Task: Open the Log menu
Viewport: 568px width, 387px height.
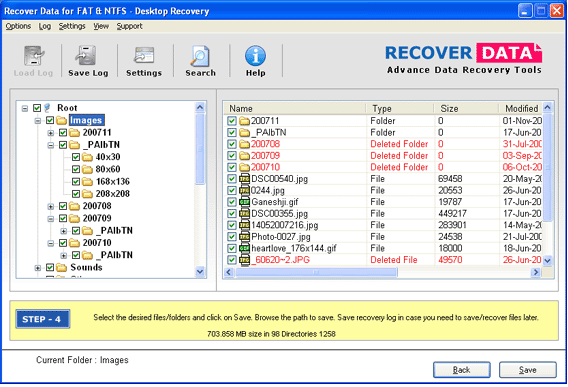Action: tap(45, 26)
